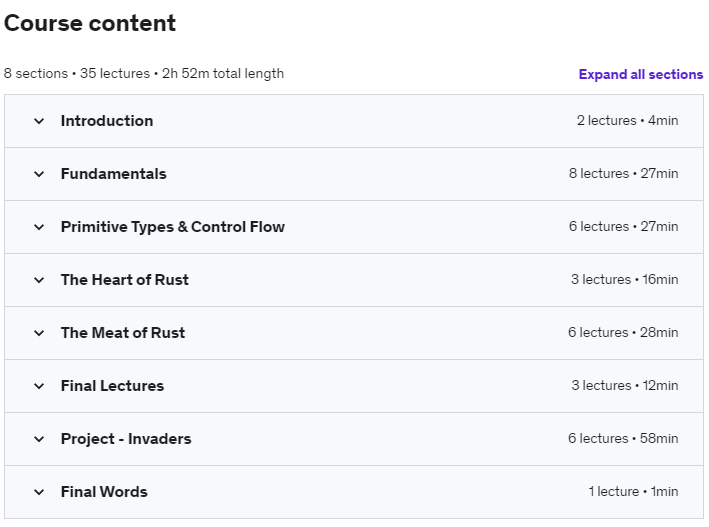The height and width of the screenshot is (527, 709).
Task: Click the chevron icon beside Final Words
Action: pos(39,492)
